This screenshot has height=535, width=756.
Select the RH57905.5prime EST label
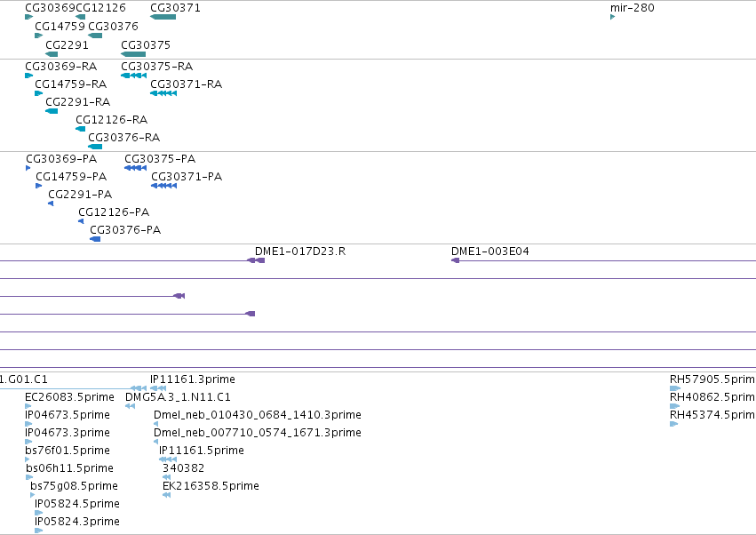coord(712,379)
